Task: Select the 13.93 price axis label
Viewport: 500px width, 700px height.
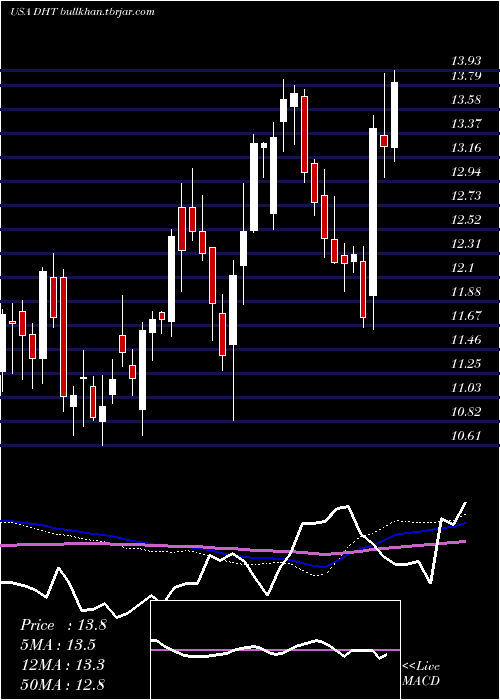Action: click(x=466, y=61)
